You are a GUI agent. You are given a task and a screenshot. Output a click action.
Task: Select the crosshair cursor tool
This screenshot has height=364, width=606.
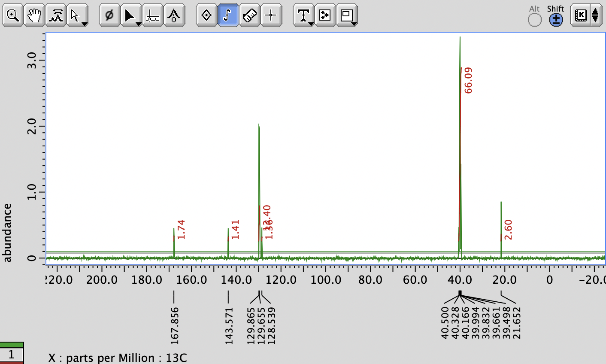pyautogui.click(x=271, y=15)
